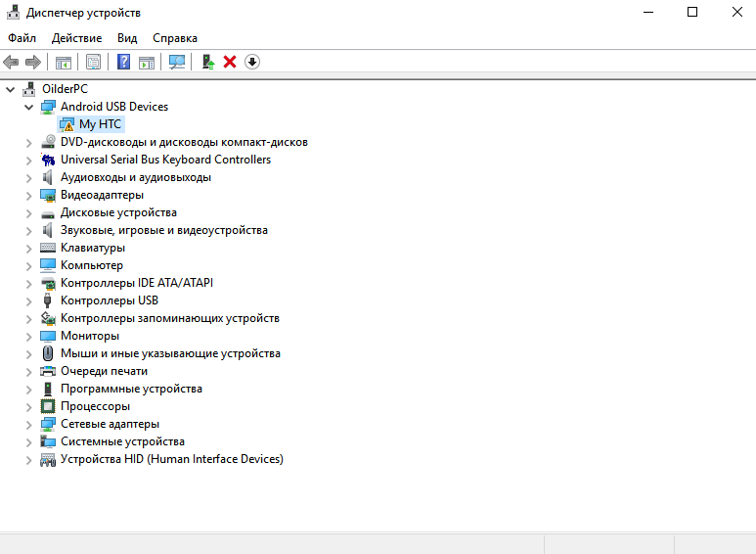The height and width of the screenshot is (554, 756).
Task: Click the Help question mark toolbar icon
Action: click(x=124, y=62)
